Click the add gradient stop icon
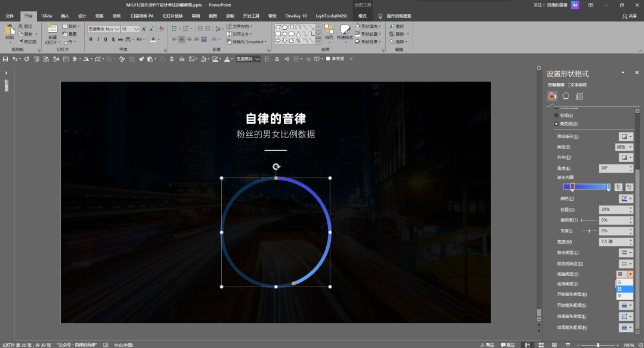The width and height of the screenshot is (644, 348). (x=618, y=187)
